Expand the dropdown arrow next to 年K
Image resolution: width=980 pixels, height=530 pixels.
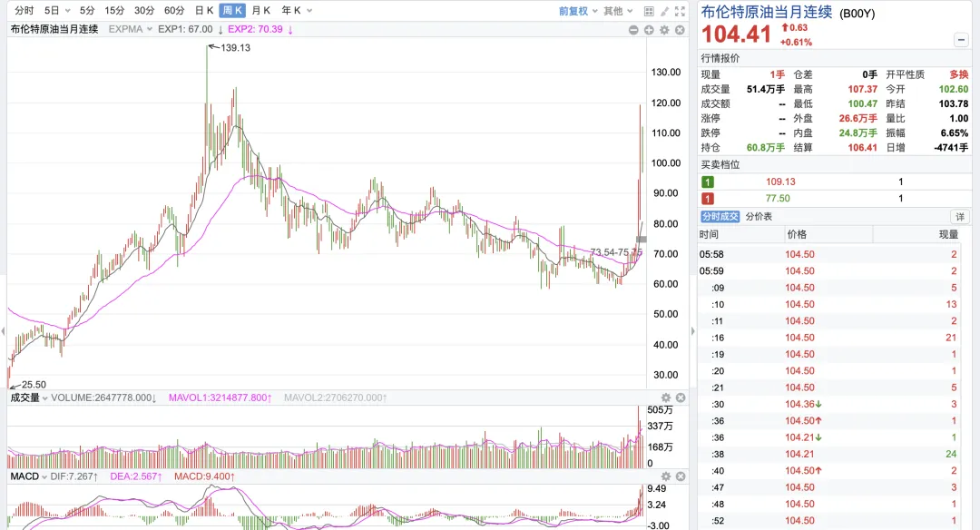point(309,11)
